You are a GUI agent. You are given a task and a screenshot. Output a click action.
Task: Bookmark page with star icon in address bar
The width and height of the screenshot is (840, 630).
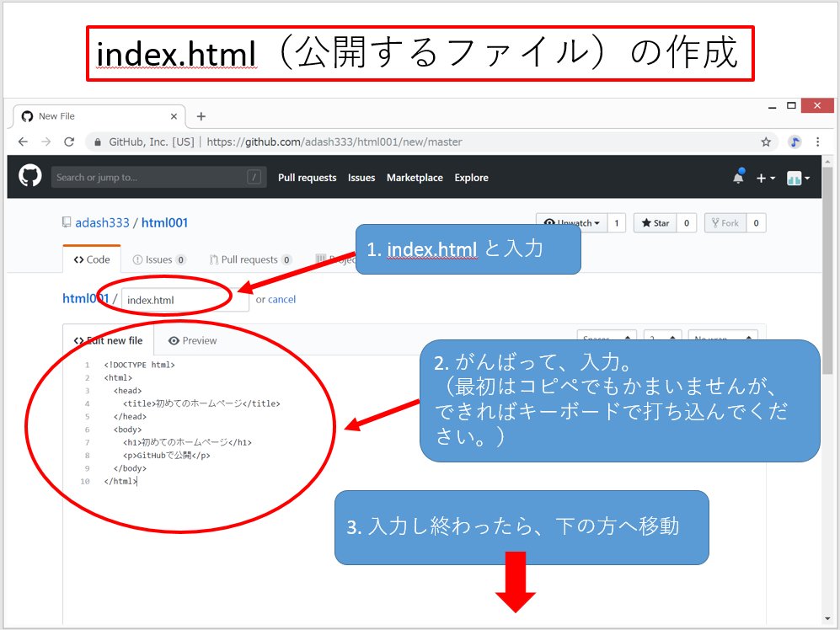(766, 142)
